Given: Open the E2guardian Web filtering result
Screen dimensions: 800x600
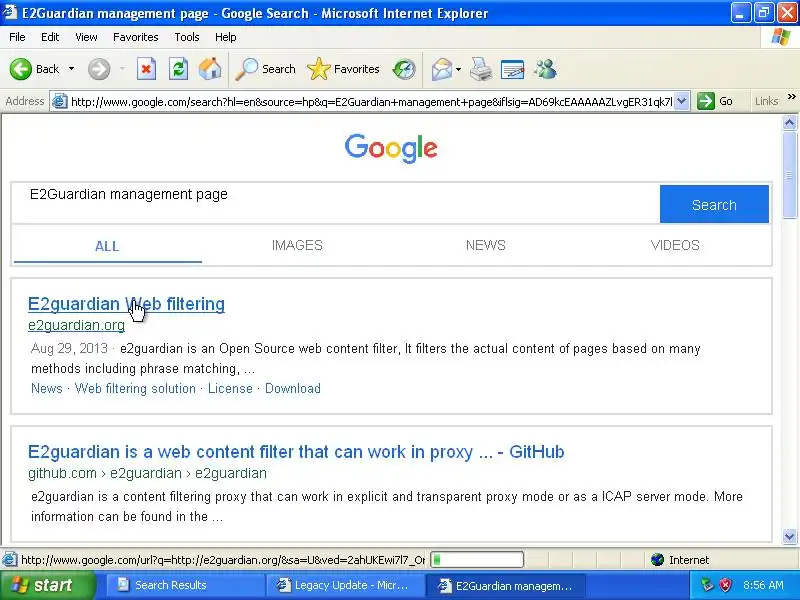Looking at the screenshot, I should [x=126, y=304].
